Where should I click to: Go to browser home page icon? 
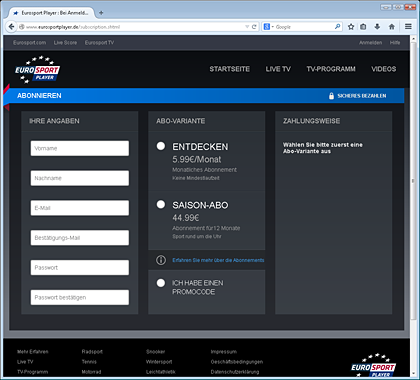(392, 27)
